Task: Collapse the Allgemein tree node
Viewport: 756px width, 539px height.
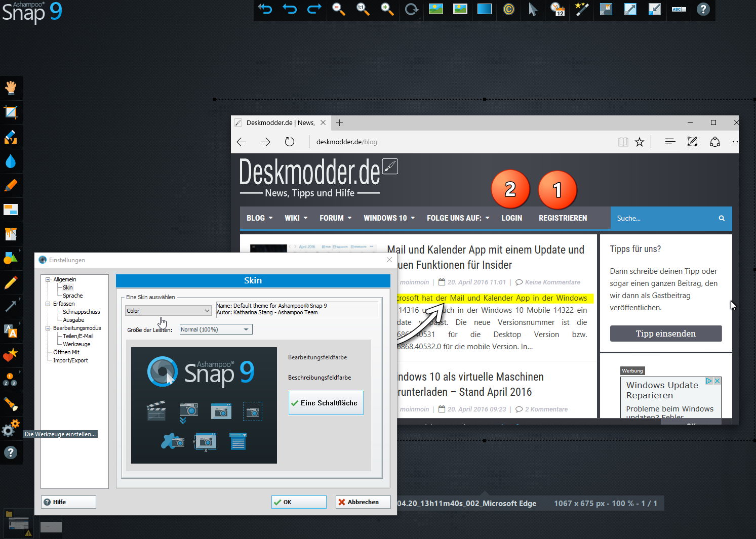Action: [x=48, y=279]
